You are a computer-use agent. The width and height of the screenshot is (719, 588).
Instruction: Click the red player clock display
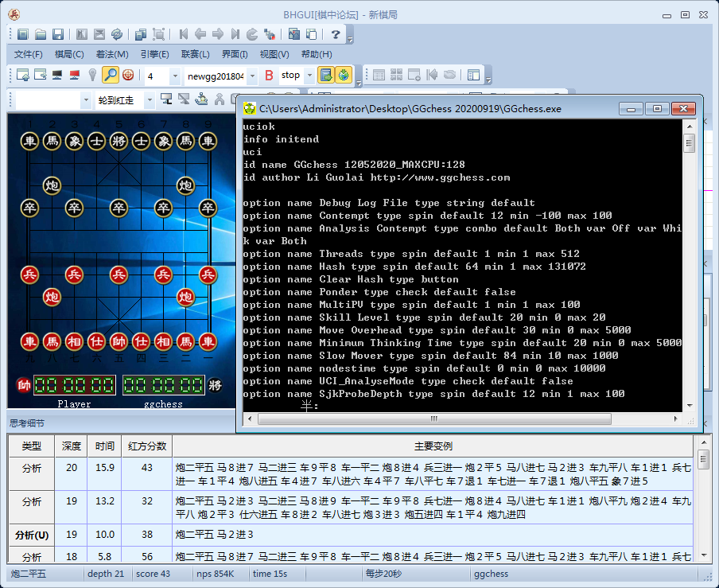click(74, 385)
